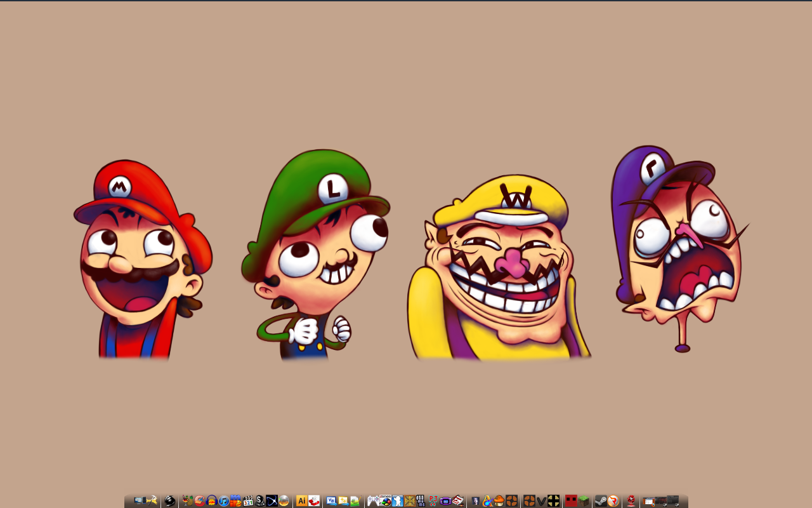Open the dark portrait face icon

coord(476,501)
